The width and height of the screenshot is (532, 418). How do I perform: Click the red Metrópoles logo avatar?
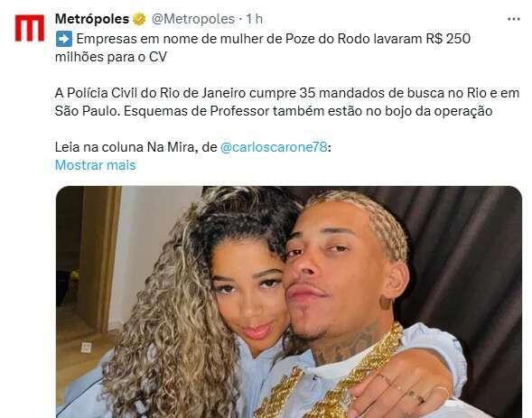pyautogui.click(x=30, y=28)
